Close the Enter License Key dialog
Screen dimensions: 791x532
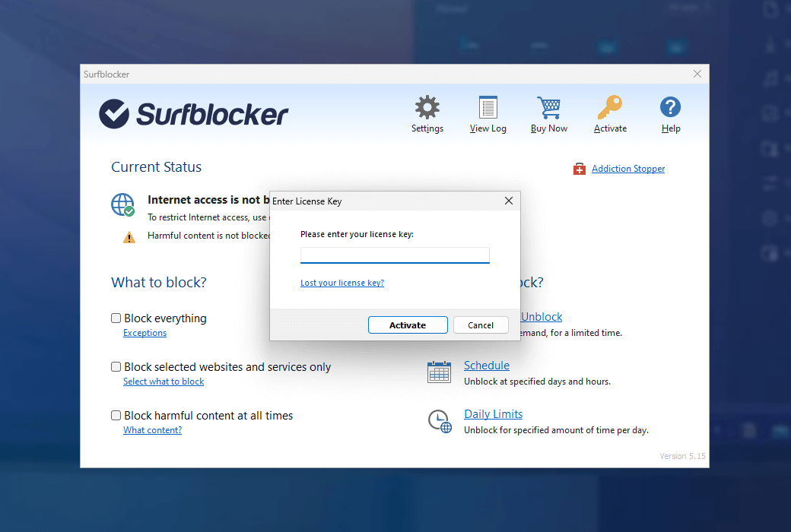pyautogui.click(x=509, y=201)
